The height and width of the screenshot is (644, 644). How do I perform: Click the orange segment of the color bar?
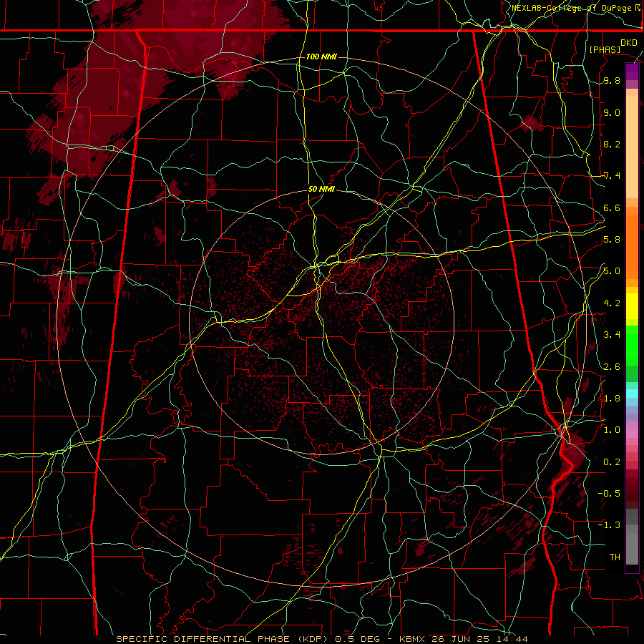coord(632,246)
